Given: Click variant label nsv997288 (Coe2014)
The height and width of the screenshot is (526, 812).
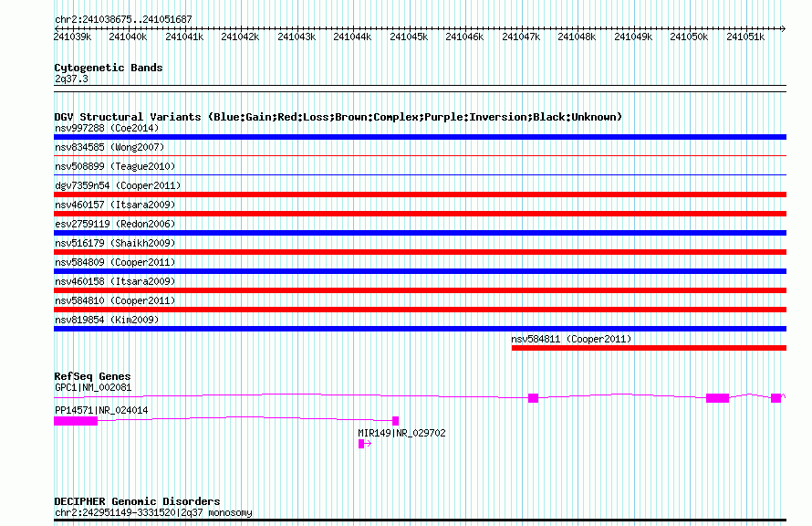Looking at the screenshot, I should pyautogui.click(x=107, y=128).
